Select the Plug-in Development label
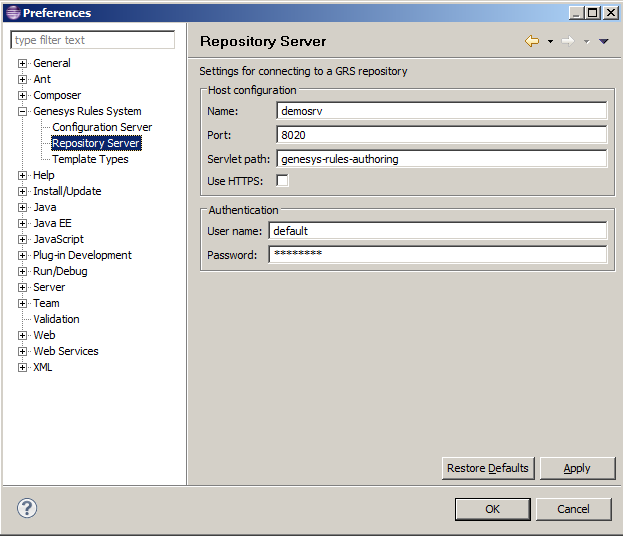This screenshot has height=536, width=623. [x=82, y=255]
